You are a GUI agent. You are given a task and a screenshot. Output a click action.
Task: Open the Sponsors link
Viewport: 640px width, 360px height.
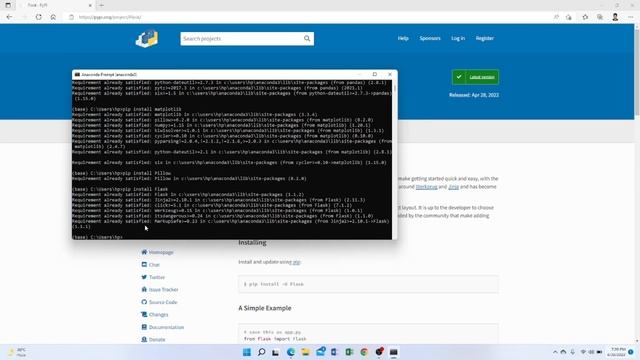430,38
